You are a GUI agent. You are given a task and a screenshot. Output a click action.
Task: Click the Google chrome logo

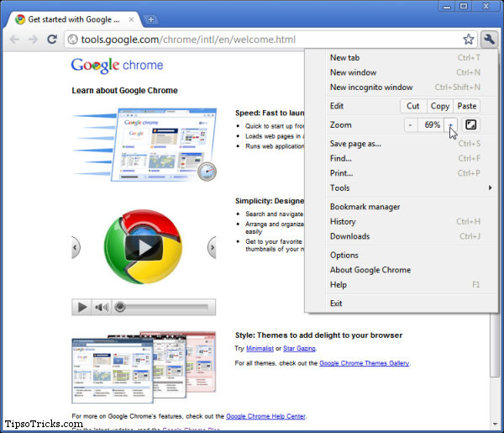(117, 66)
